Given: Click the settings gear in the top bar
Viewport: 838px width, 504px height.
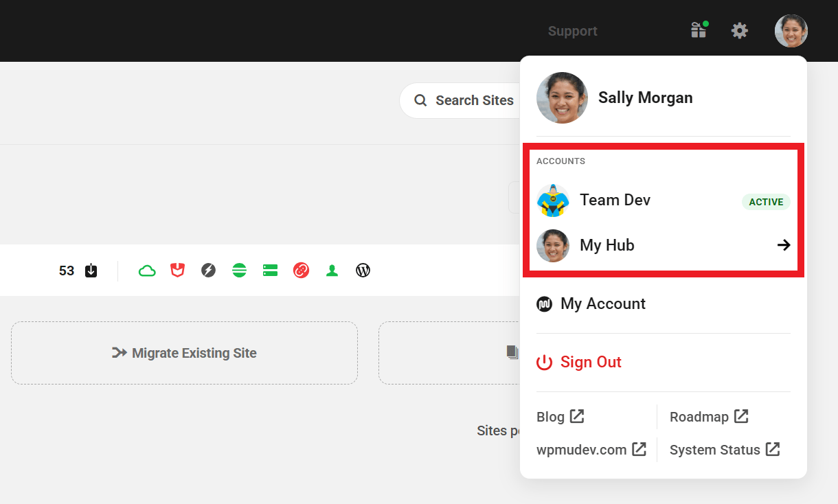Looking at the screenshot, I should (739, 30).
